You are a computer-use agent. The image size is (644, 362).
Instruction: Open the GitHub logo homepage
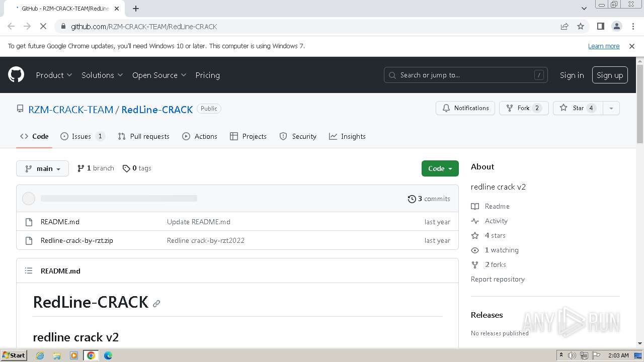point(16,75)
